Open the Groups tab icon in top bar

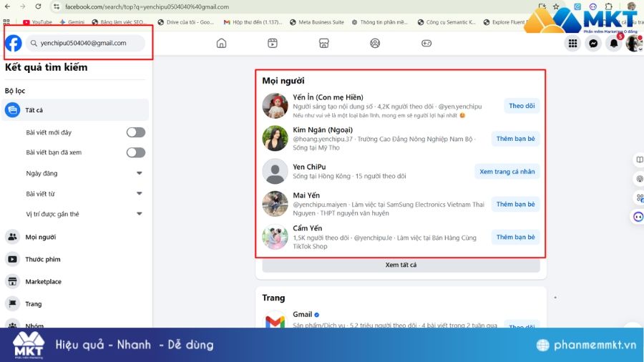point(375,43)
